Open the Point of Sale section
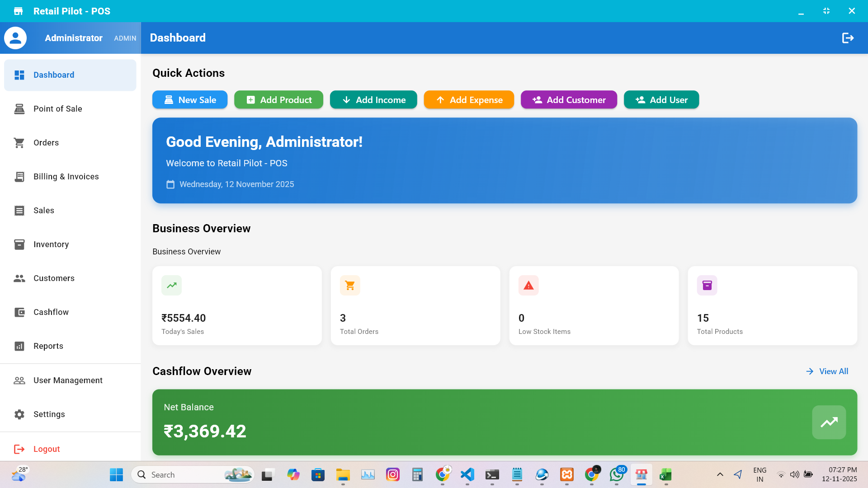Viewport: 868px width, 488px height. (57, 108)
